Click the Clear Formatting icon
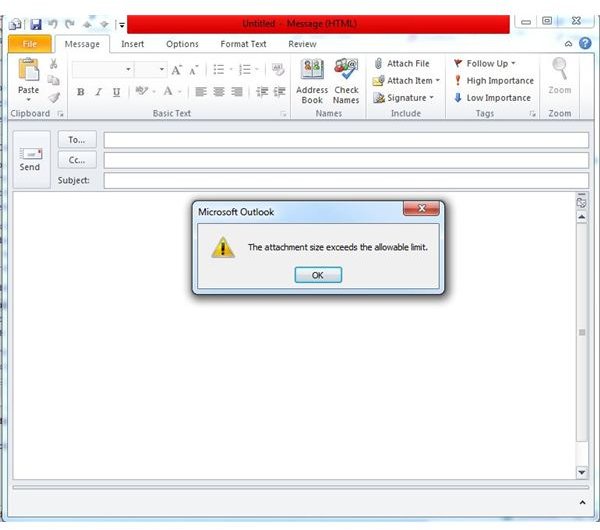Viewport: 600px width, 530px height. point(278,69)
